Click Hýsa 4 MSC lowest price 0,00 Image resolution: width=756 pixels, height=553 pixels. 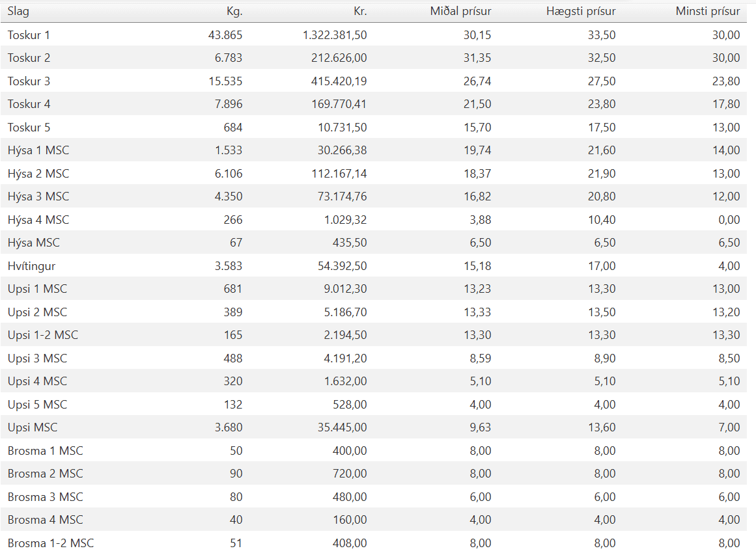coord(729,220)
